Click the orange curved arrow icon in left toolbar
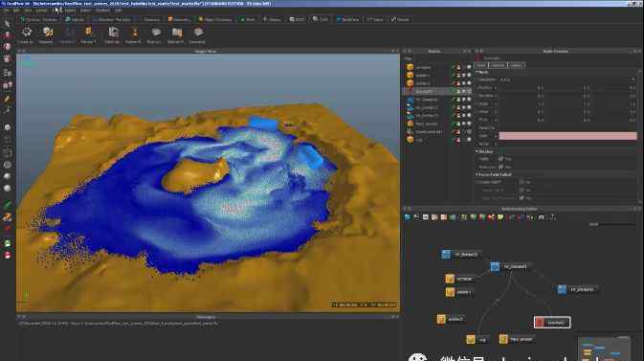Image resolution: width=644 pixels, height=361 pixels. (8, 216)
